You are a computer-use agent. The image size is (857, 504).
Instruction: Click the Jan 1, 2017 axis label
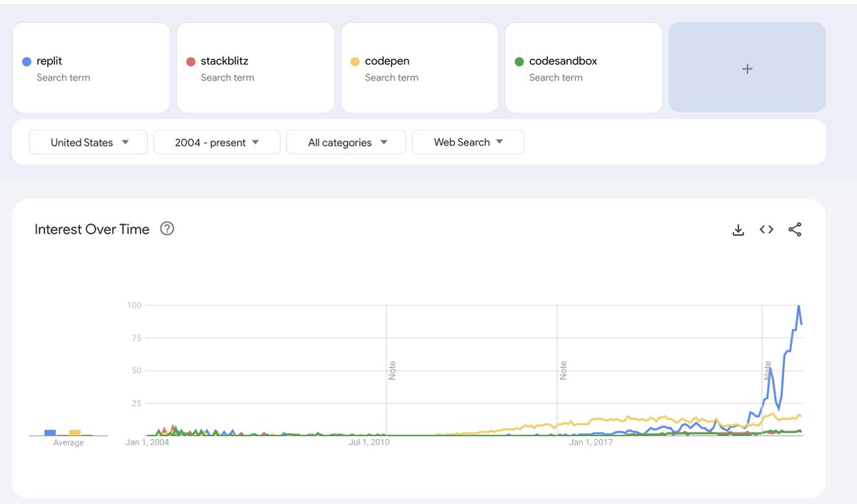coord(591,443)
